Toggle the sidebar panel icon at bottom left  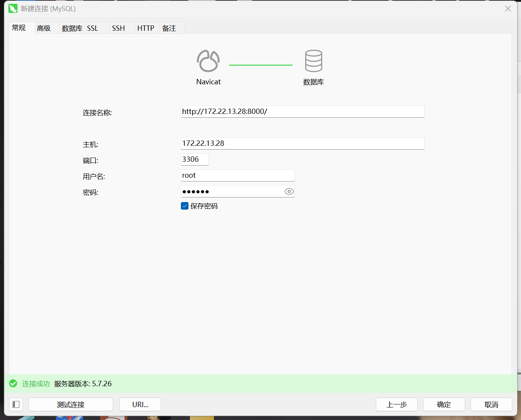[x=16, y=404]
